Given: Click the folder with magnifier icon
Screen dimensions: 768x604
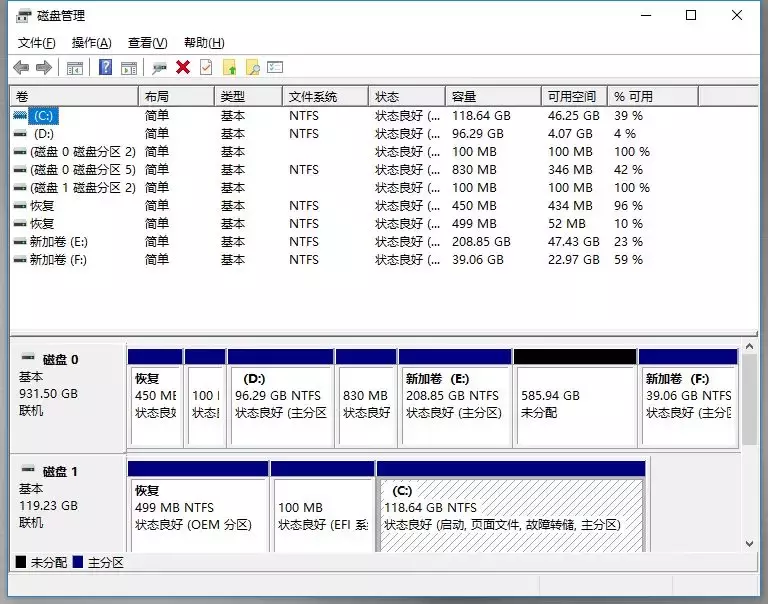Looking at the screenshot, I should [252, 67].
